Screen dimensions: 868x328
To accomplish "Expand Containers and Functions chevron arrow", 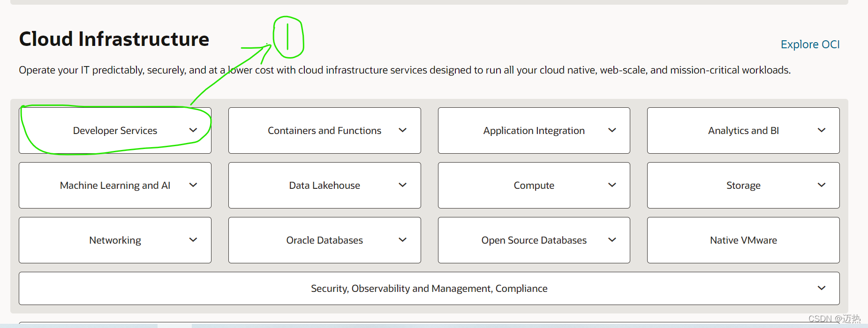I will [402, 130].
